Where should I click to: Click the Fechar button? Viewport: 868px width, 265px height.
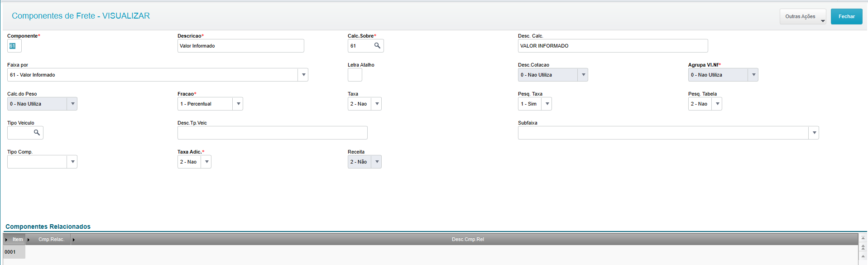pyautogui.click(x=846, y=16)
